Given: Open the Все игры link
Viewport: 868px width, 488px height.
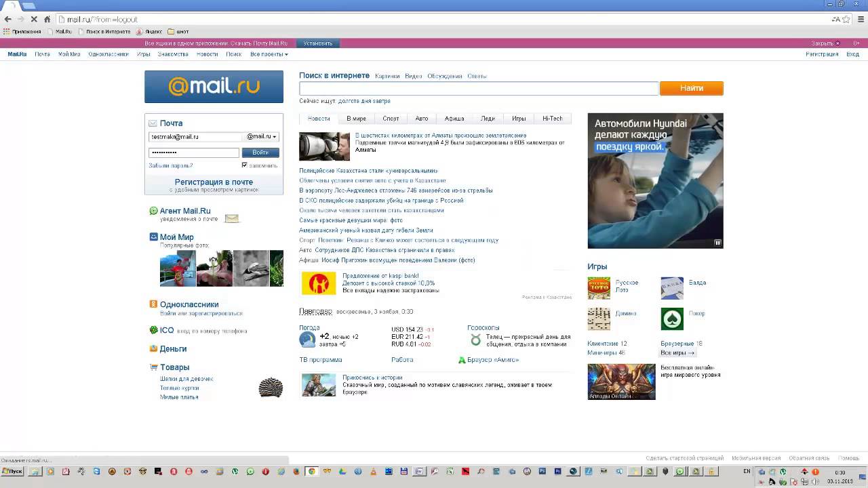Looking at the screenshot, I should click(677, 353).
